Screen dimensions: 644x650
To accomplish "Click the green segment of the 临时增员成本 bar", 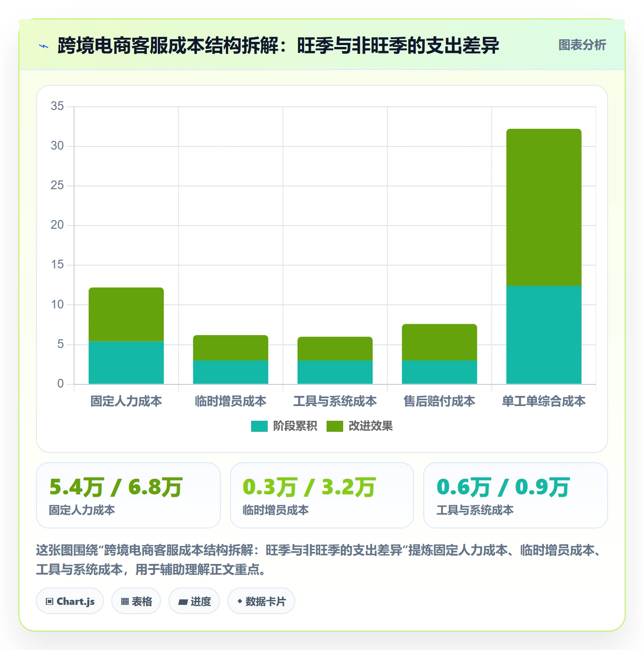I will (x=230, y=348).
